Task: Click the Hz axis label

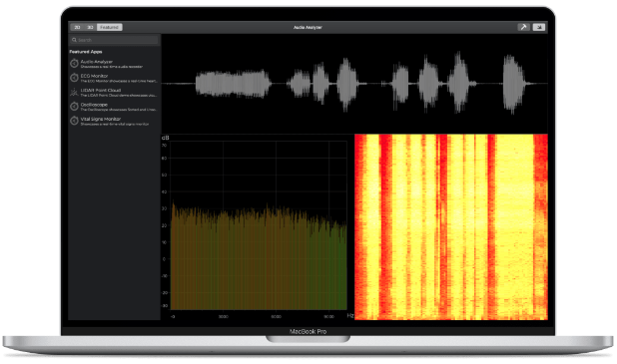Action: coord(350,315)
